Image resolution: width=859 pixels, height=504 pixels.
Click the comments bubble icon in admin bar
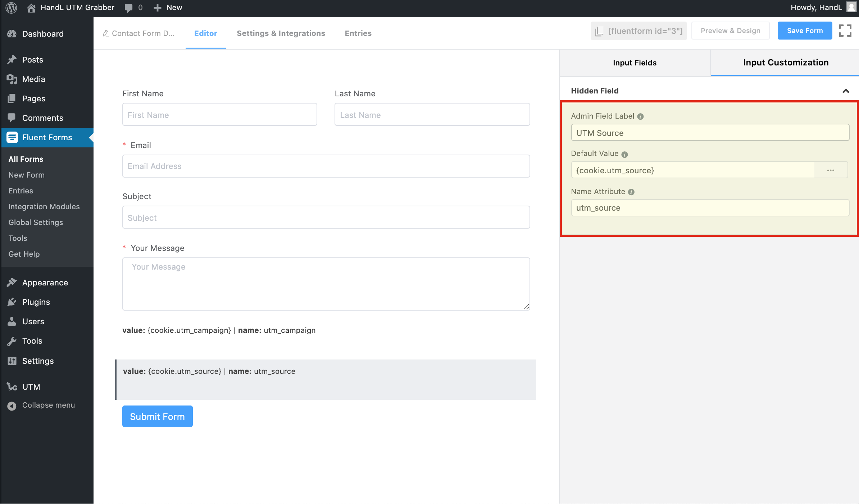pos(128,8)
